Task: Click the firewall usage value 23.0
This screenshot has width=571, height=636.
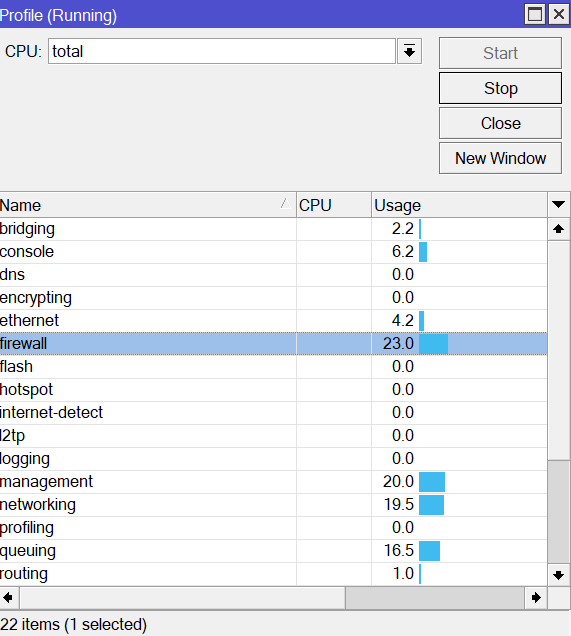Action: pyautogui.click(x=398, y=344)
